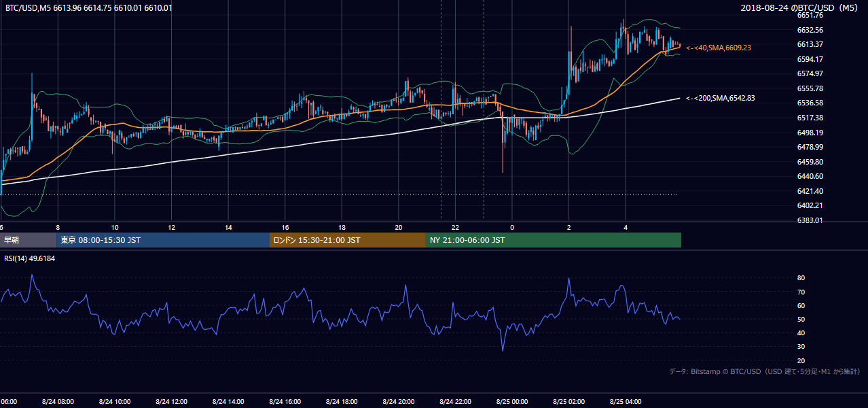Click bottom time label 8/25 02:00
868x408 pixels.
(x=568, y=401)
